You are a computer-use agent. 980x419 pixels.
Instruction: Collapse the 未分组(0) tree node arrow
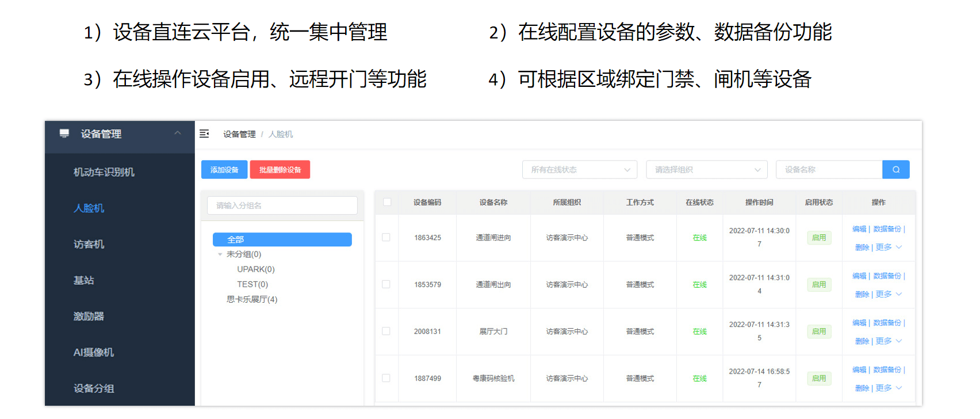coord(220,254)
